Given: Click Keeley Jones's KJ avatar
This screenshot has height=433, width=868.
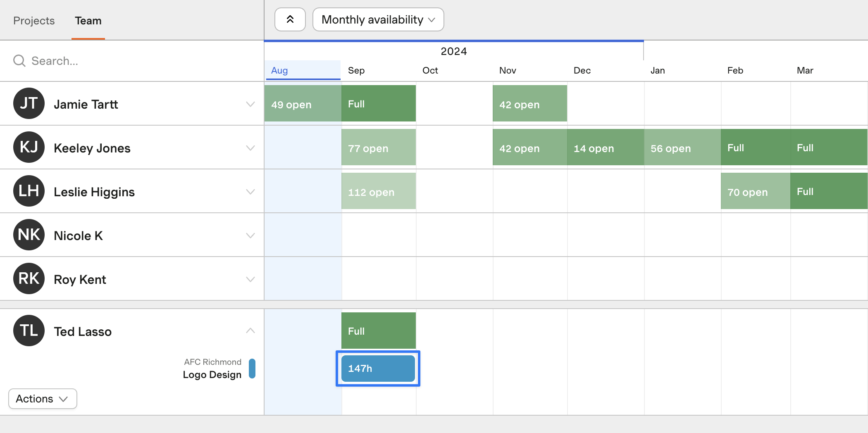Looking at the screenshot, I should click(29, 147).
